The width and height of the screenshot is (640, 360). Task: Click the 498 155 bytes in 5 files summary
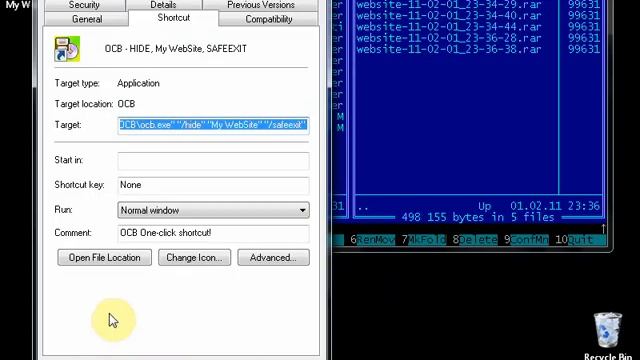(478, 217)
